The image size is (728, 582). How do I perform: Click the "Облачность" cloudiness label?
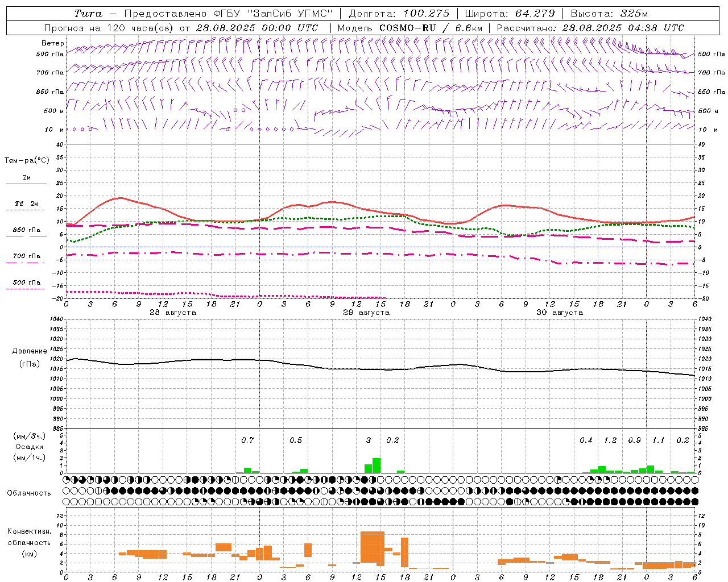(30, 493)
